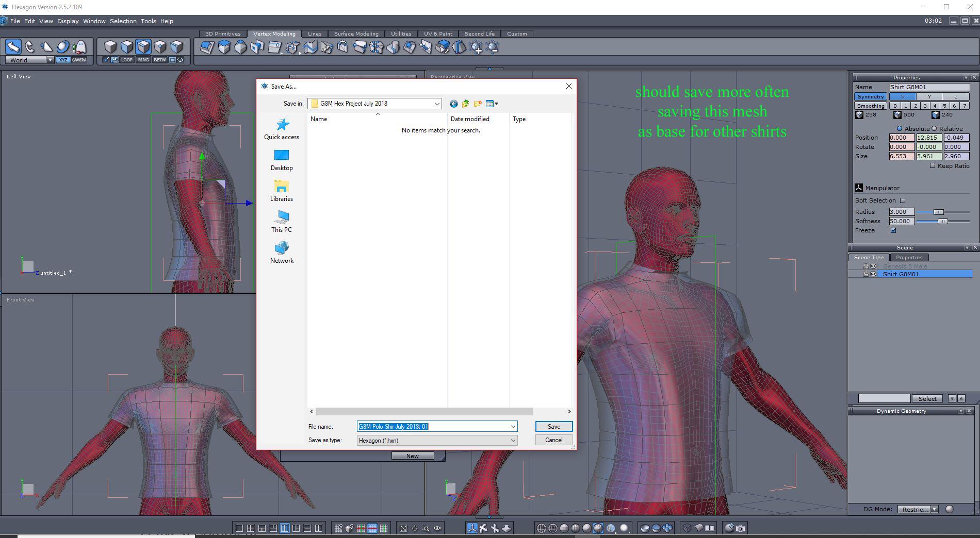Click the Add Points magnifier-plus mesh icon
The height and width of the screenshot is (538, 980).
click(x=476, y=47)
